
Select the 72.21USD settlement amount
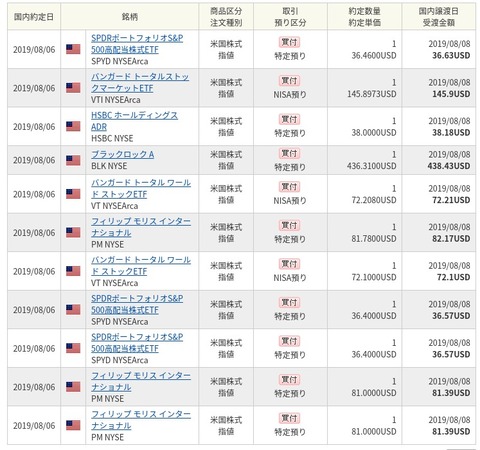click(x=451, y=200)
